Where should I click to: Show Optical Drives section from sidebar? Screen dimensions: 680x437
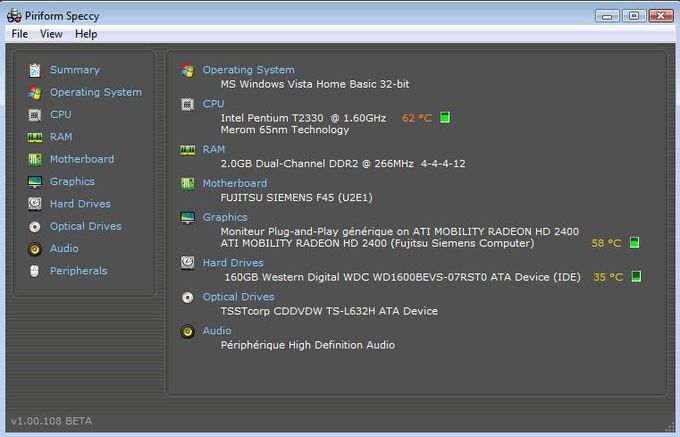click(x=85, y=226)
